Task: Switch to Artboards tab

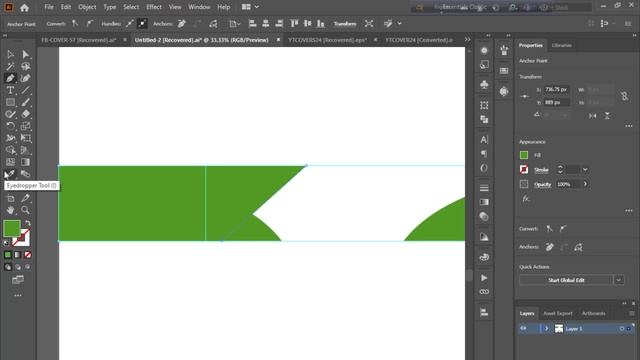Action: 593,313
